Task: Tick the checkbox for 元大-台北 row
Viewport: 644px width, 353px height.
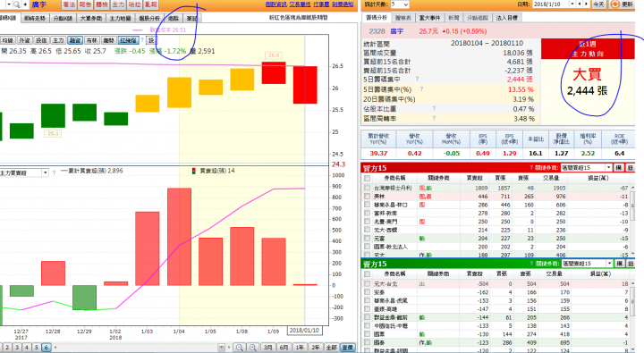Action: pyautogui.click(x=368, y=283)
